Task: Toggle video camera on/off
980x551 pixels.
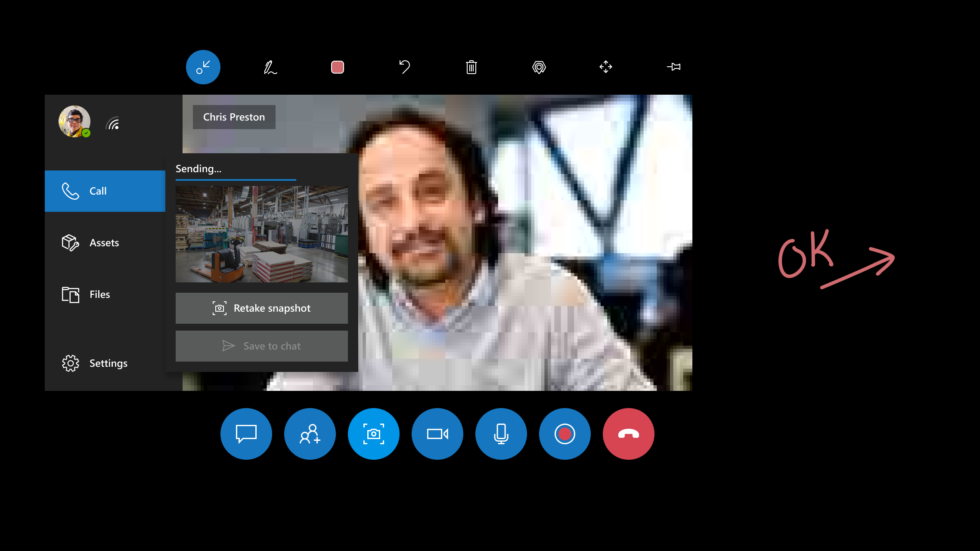Action: pos(437,434)
